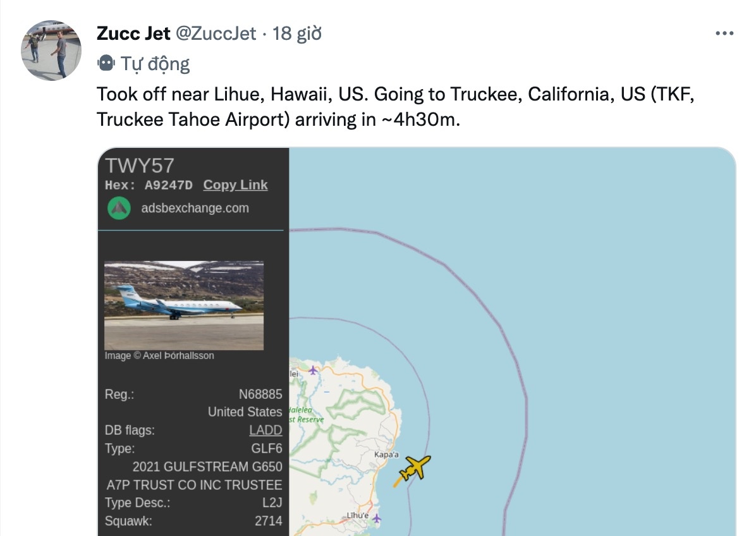Click the purple airport icon near Lihu'e
756x536 pixels.
[377, 518]
